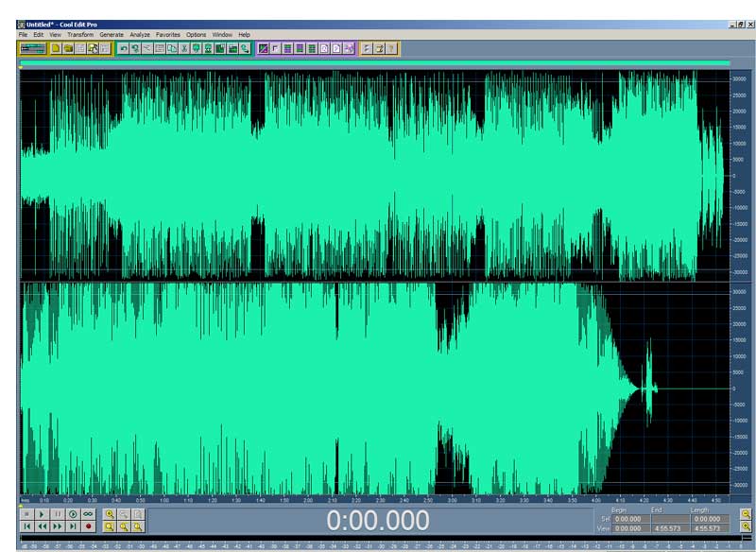Click the vertical Zoom Out magnifier at bottom right
Image resolution: width=756 pixels, height=552 pixels.
pos(746,514)
